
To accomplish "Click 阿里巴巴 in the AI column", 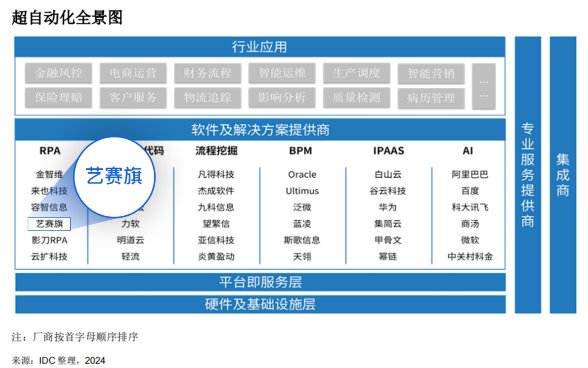I will pyautogui.click(x=470, y=174).
